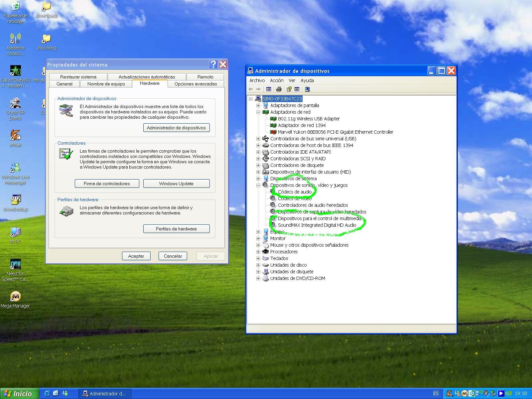Launch Internet Explorer from quick launch
532x399 pixels.
click(x=47, y=393)
